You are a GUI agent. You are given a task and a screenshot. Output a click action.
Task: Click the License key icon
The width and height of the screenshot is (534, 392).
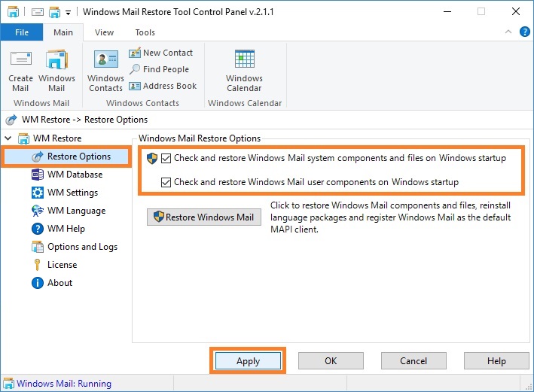point(38,265)
